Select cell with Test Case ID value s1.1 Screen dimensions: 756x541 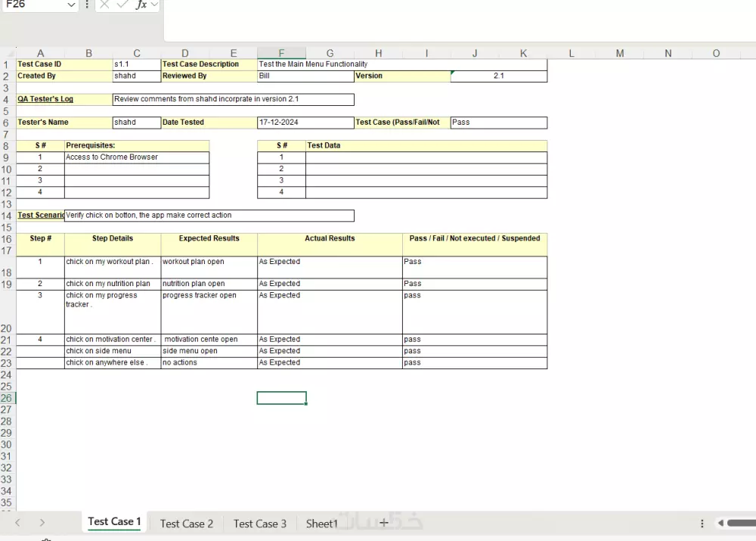point(137,64)
